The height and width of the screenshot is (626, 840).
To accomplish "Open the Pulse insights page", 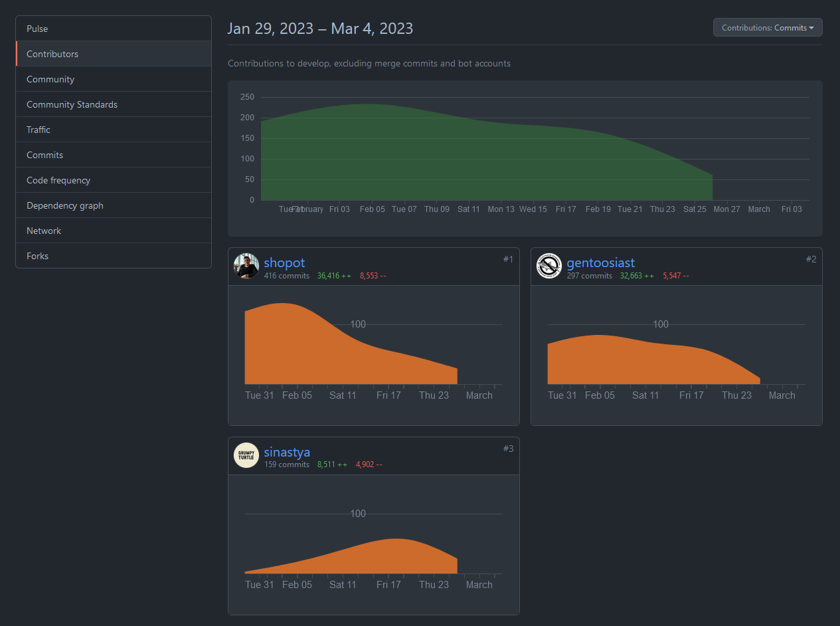I will (37, 29).
